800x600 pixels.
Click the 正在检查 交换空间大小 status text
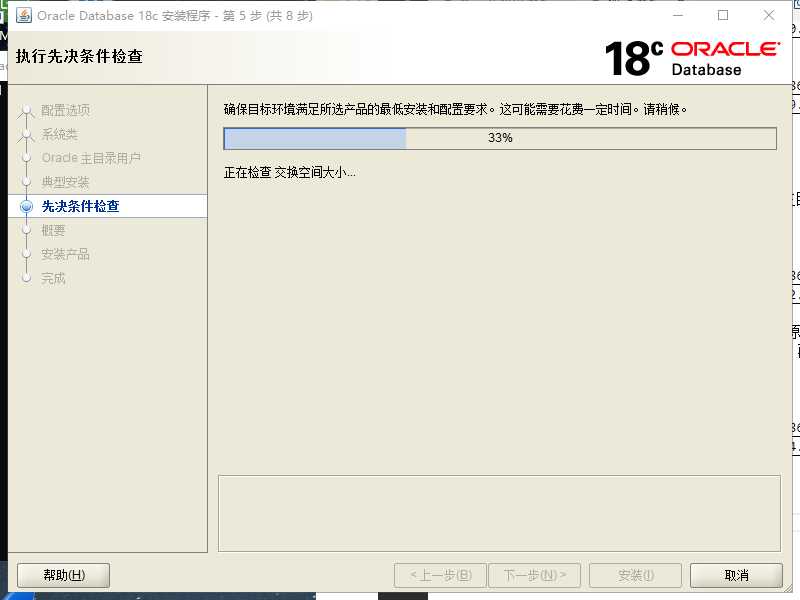(x=290, y=172)
